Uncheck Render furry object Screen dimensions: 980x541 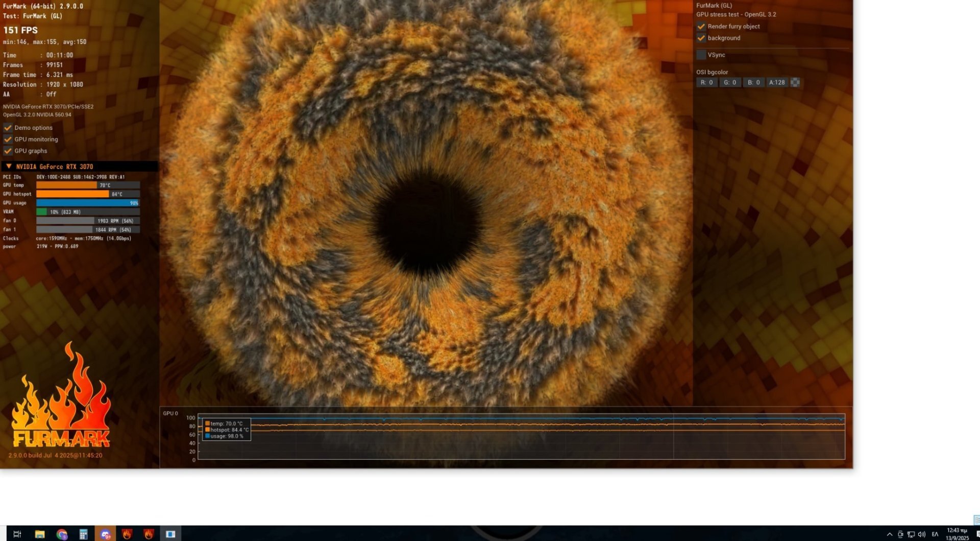point(701,27)
